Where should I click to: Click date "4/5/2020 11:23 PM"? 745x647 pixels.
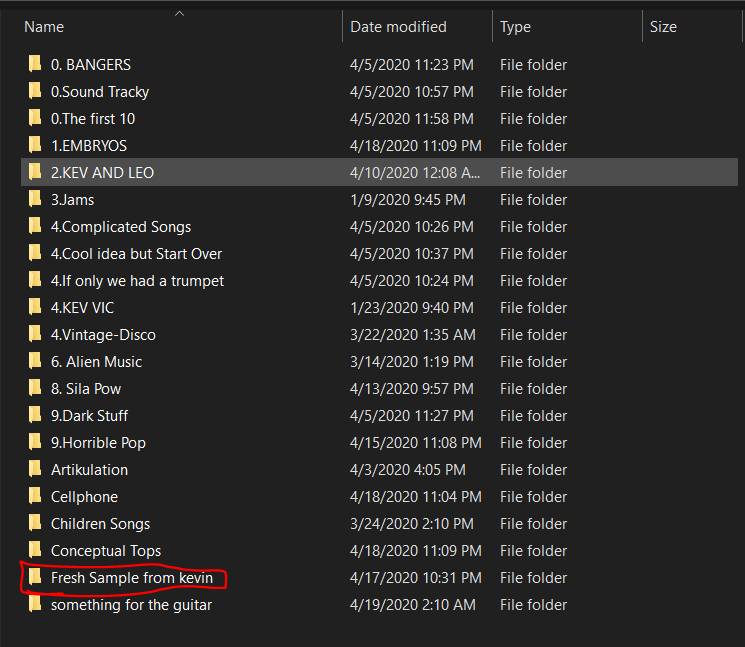tap(412, 65)
